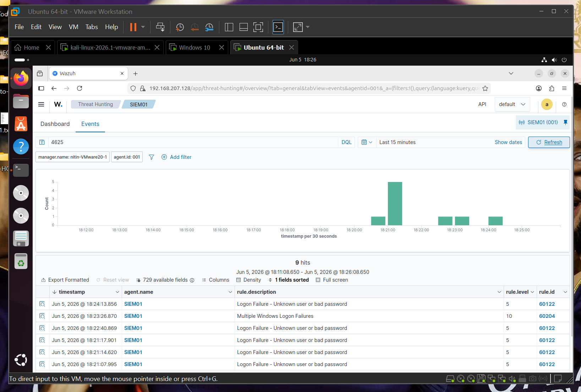Bookmark this page with star icon
The image size is (581, 392).
485,88
